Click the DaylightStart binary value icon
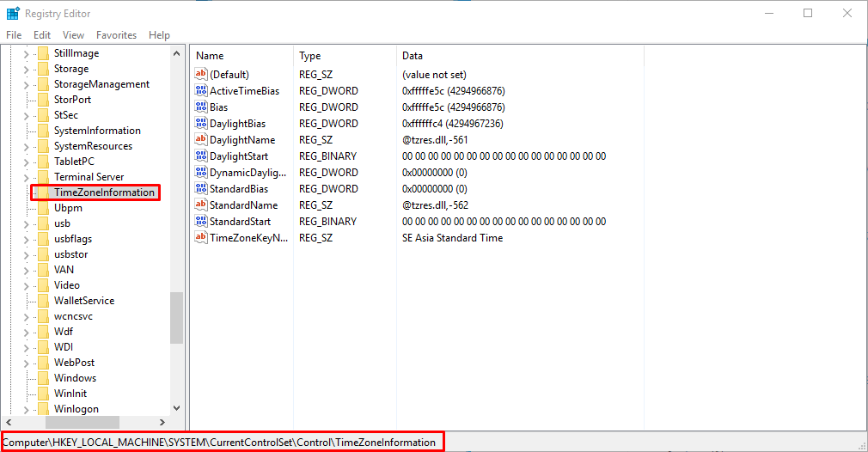Image resolution: width=868 pixels, height=452 pixels. click(201, 156)
